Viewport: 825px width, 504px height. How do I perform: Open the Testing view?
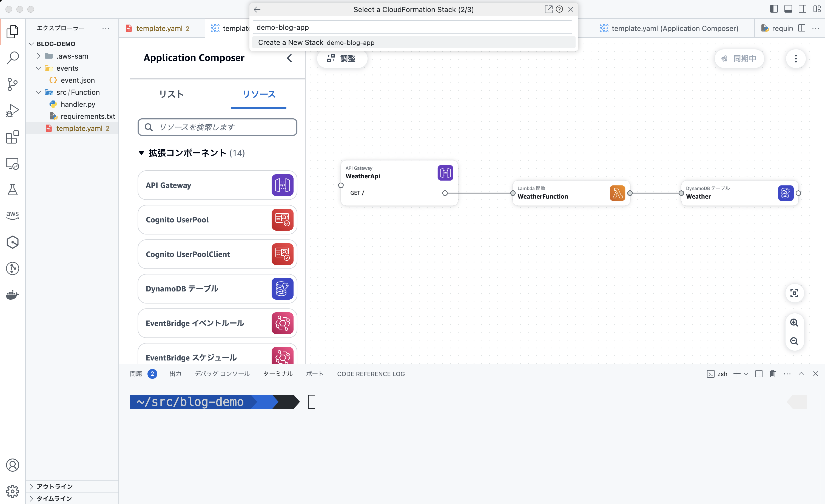(x=12, y=190)
